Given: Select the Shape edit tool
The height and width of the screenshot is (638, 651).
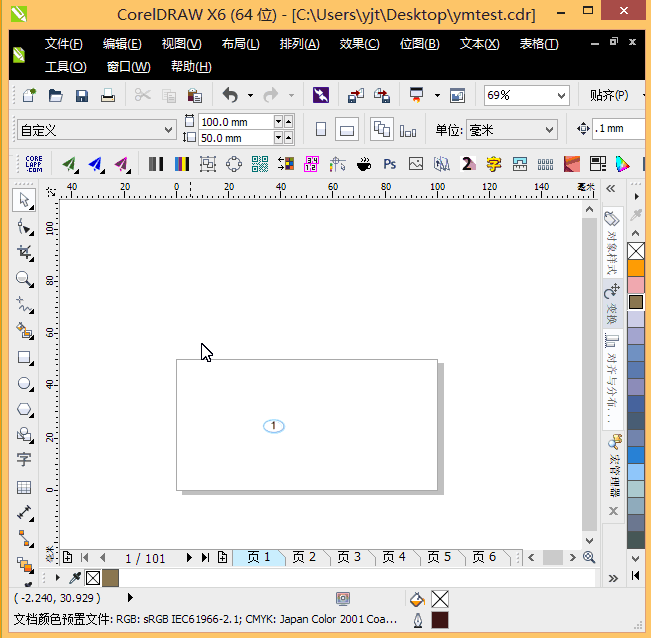Looking at the screenshot, I should tap(24, 227).
